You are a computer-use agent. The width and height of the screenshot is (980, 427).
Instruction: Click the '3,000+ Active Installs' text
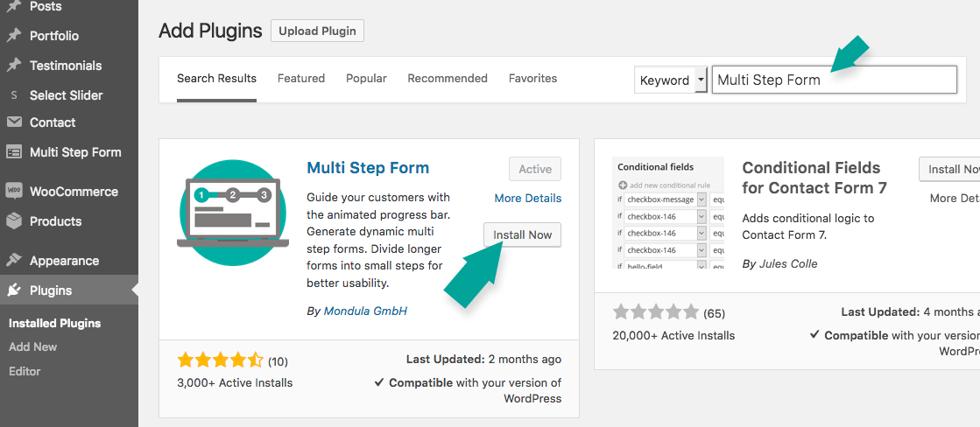235,382
